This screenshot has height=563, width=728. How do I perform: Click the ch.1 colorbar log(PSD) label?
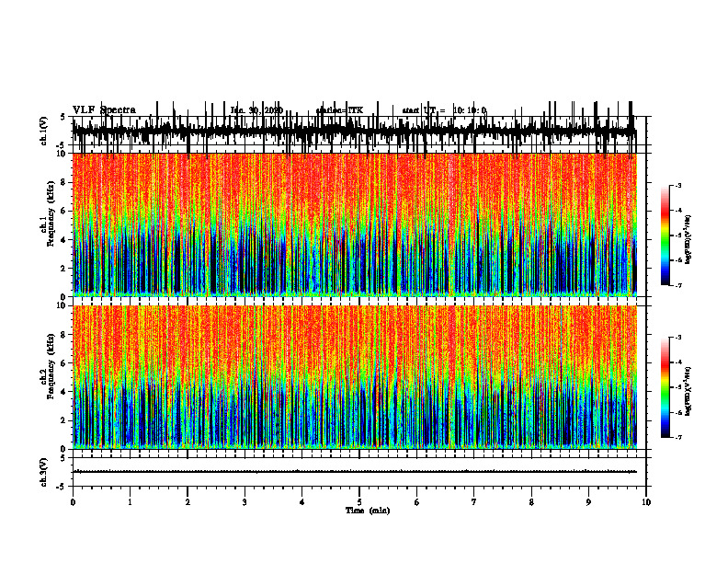click(688, 239)
